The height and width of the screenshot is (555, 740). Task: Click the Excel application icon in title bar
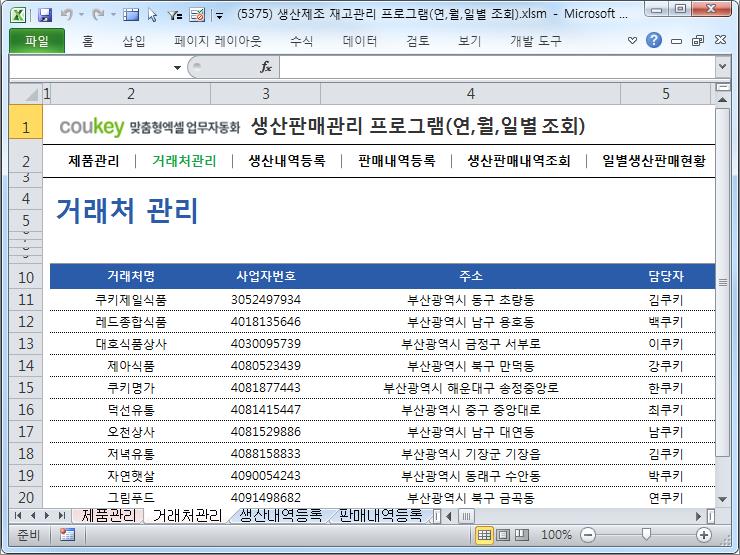pos(18,15)
